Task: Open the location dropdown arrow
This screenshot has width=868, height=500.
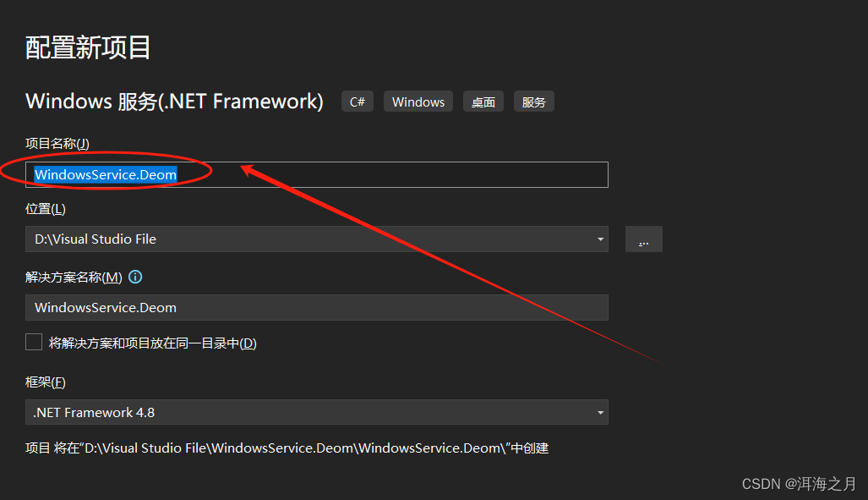Action: pos(600,239)
